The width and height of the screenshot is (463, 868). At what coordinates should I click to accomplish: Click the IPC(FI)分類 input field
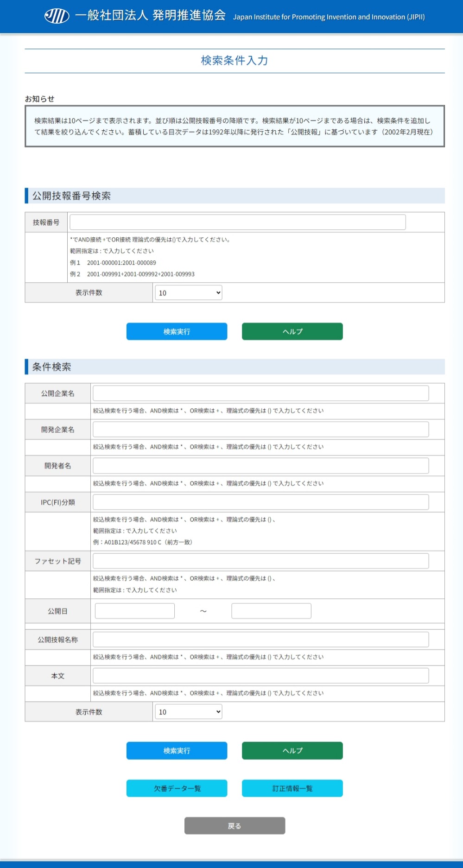pos(260,502)
